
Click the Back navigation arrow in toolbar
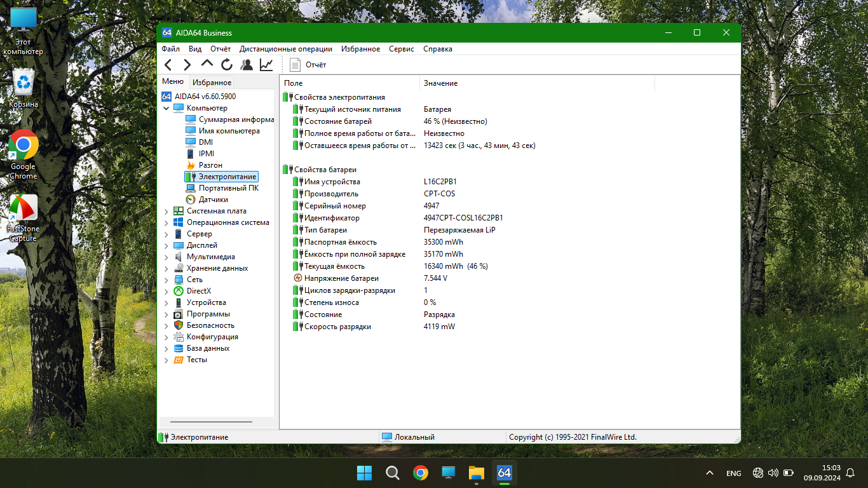pos(168,65)
